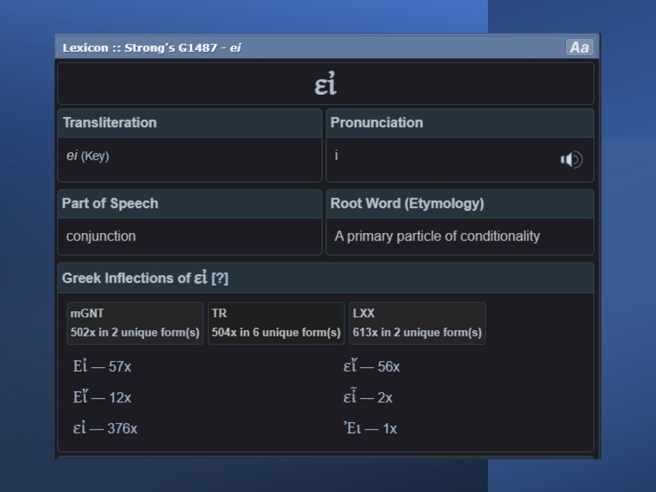Choose the inflection form with 376x occurrences
Viewport: 656px width, 492px height.
click(105, 428)
